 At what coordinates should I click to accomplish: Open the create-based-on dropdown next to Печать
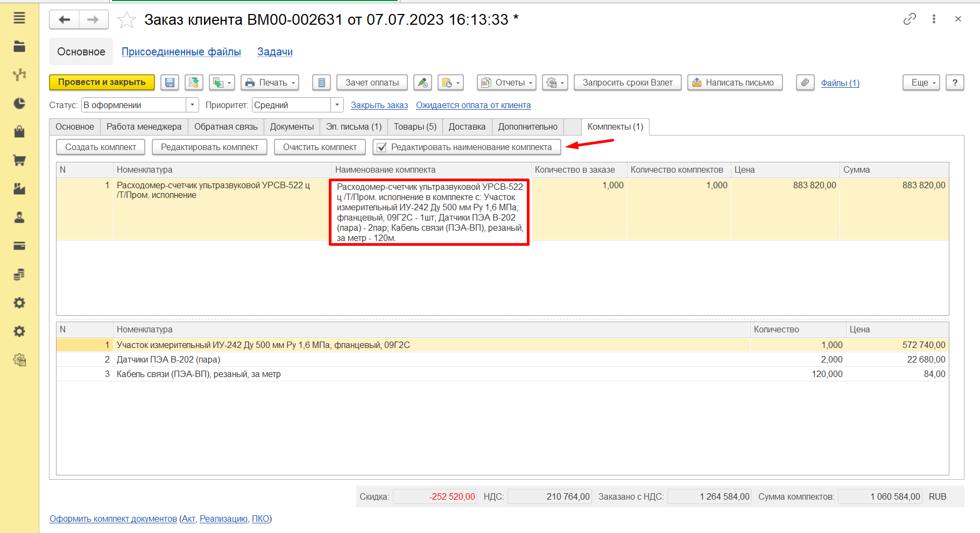pyautogui.click(x=222, y=82)
